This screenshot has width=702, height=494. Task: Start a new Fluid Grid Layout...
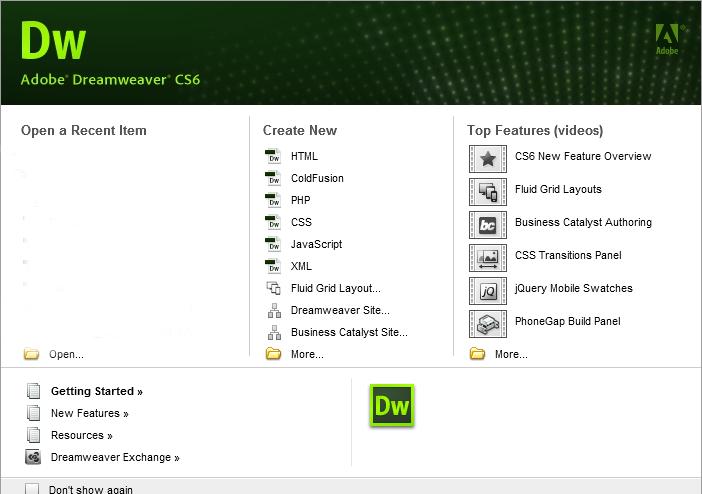(x=336, y=288)
